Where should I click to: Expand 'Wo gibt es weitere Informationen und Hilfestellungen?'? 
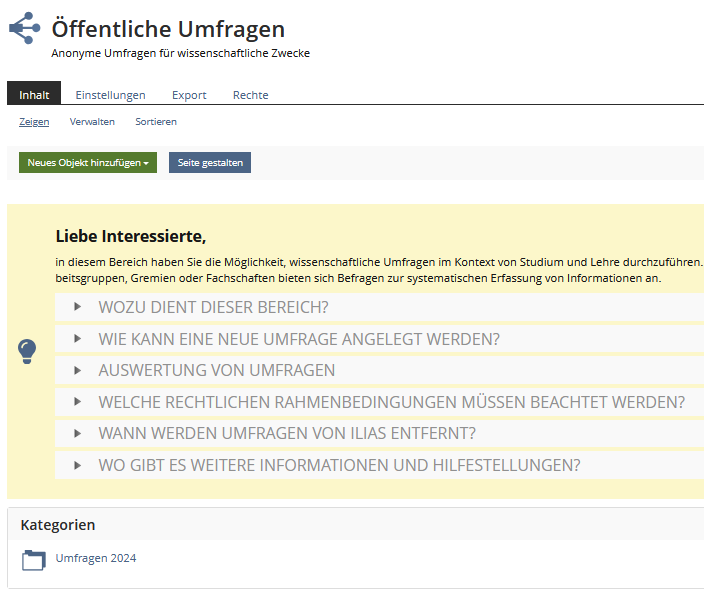pyautogui.click(x=339, y=465)
